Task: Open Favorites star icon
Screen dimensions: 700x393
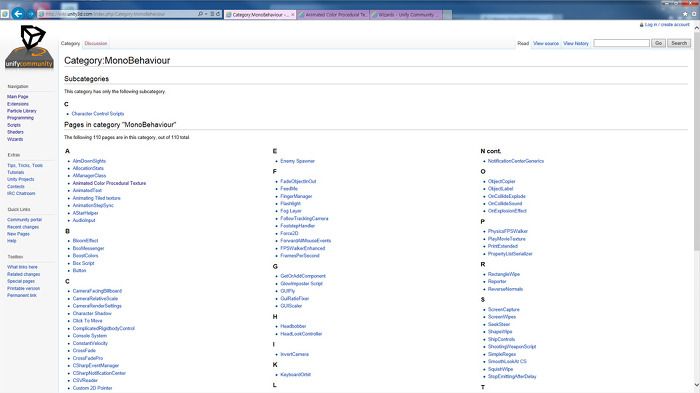Action: [685, 14]
